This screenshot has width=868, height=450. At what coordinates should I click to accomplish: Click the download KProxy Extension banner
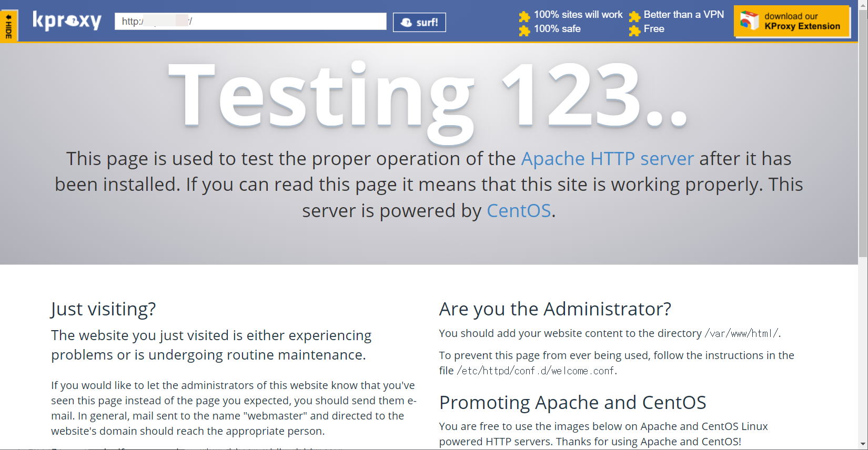click(792, 22)
